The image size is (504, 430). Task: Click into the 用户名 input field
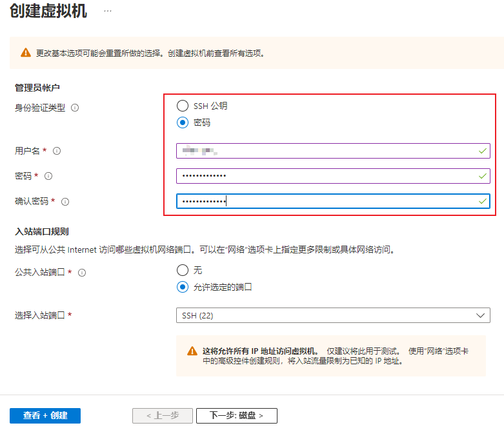coord(333,151)
